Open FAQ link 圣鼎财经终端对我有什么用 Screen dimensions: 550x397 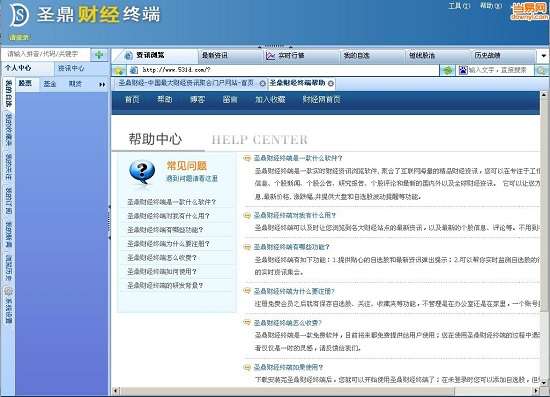tap(168, 216)
